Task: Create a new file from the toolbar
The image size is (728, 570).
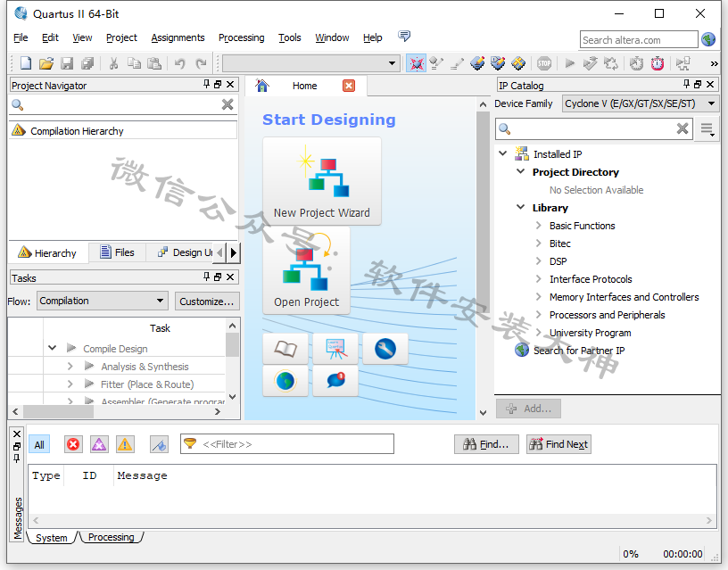Action: 26,63
